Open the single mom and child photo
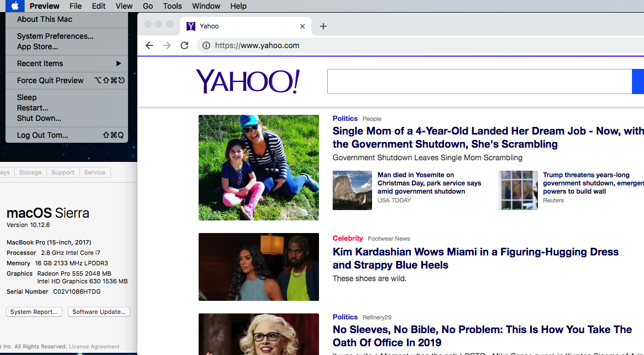644x355 pixels. (x=259, y=167)
